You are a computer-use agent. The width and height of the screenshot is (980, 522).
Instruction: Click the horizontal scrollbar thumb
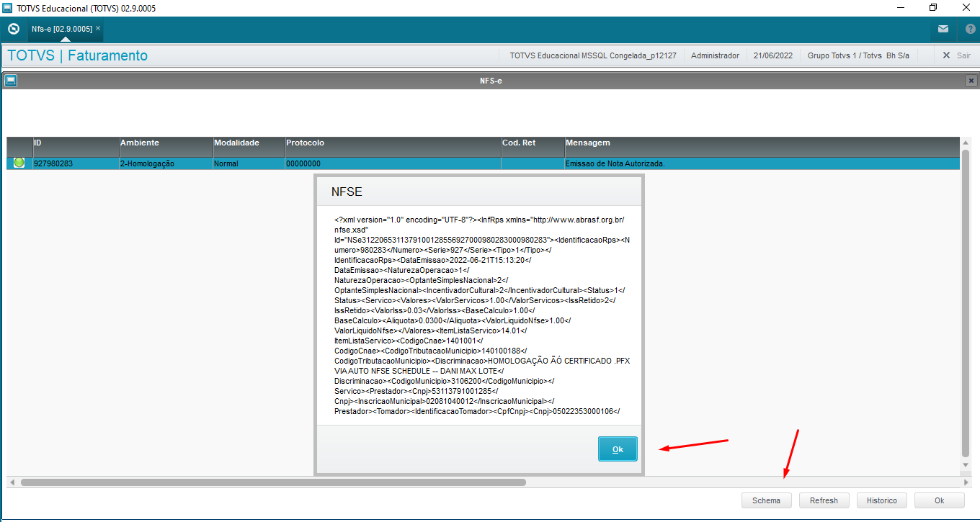273,482
